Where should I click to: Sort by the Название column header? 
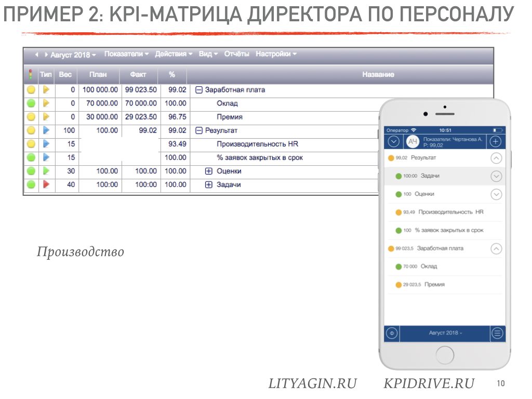tap(378, 74)
